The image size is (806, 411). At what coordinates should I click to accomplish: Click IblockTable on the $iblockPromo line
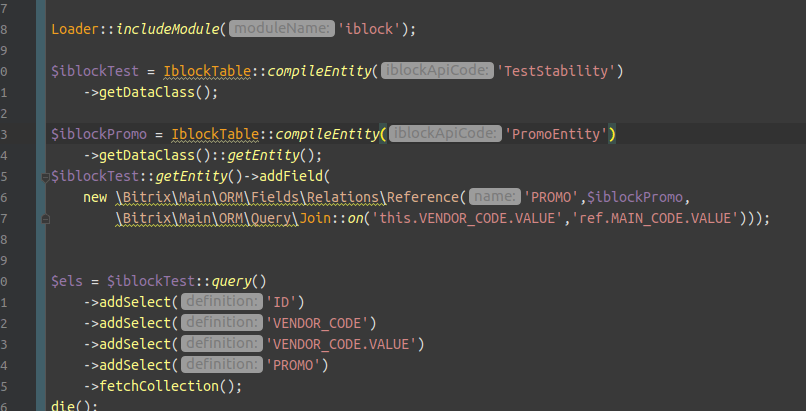click(215, 135)
